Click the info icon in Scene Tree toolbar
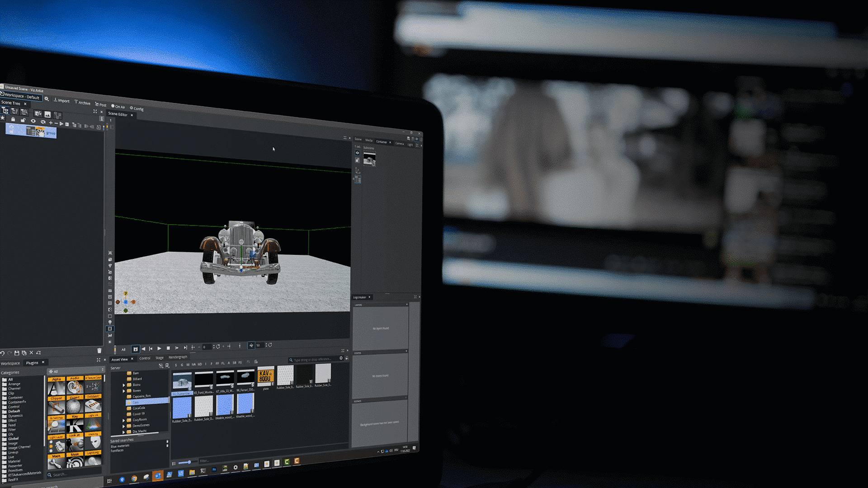This screenshot has height=488, width=868. tap(102, 119)
